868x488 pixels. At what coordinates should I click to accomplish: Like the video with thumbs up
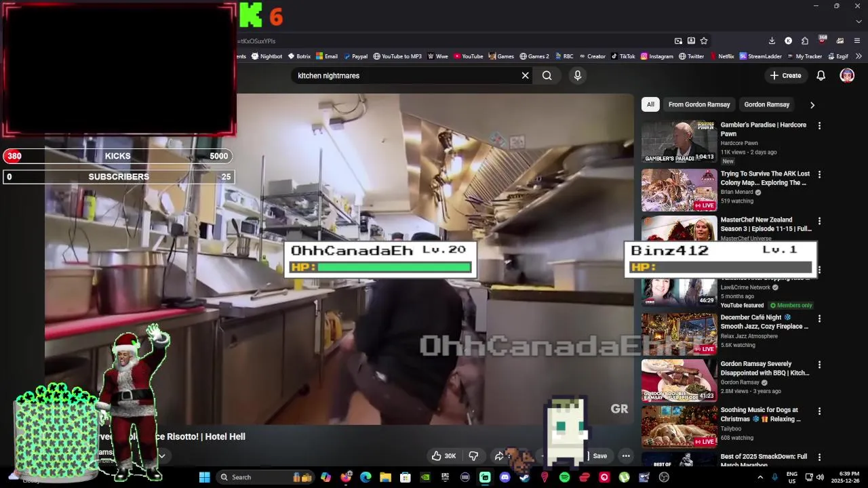pos(444,455)
